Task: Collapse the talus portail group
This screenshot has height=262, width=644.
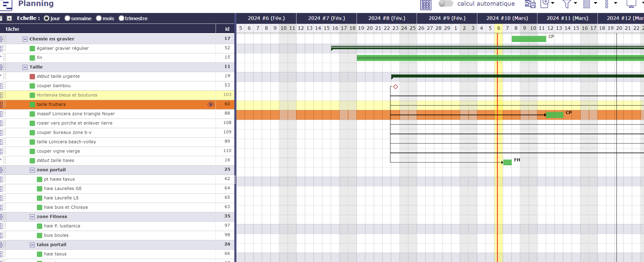Action: [x=32, y=245]
